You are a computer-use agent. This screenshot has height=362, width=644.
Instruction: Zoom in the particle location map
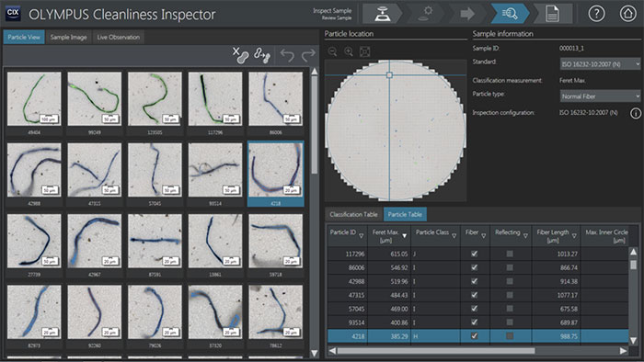tap(349, 51)
